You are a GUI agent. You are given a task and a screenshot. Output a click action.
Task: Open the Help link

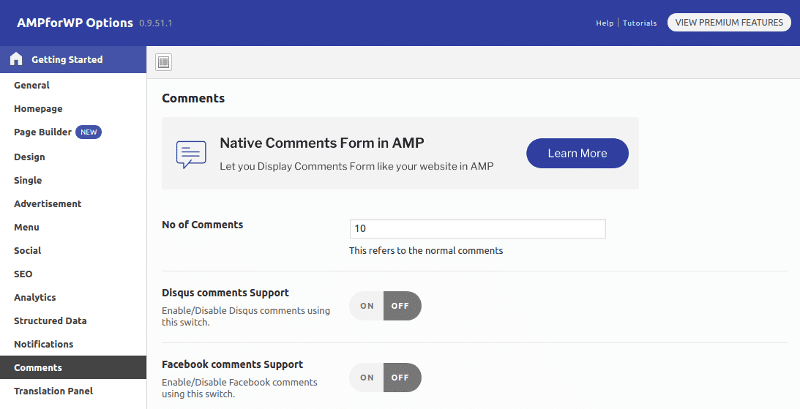tap(605, 23)
